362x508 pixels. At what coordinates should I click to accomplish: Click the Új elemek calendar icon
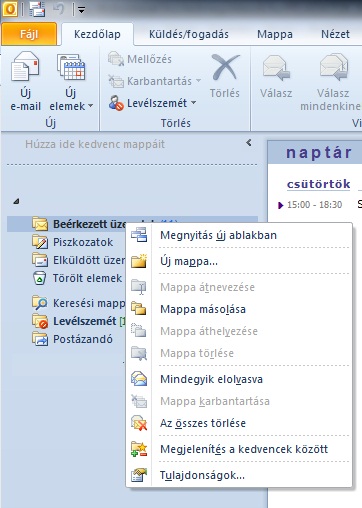click(71, 68)
